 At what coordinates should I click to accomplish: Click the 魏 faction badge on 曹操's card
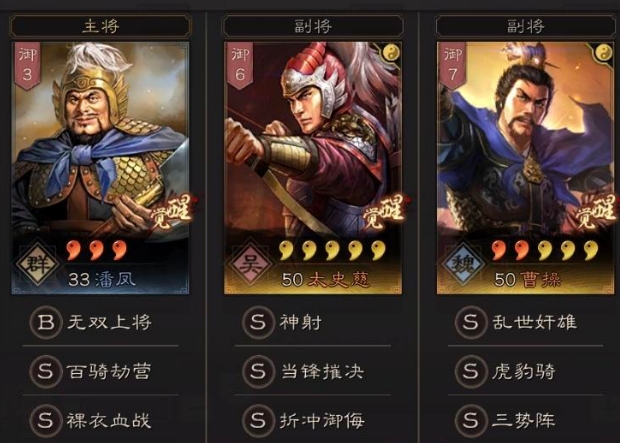point(463,263)
